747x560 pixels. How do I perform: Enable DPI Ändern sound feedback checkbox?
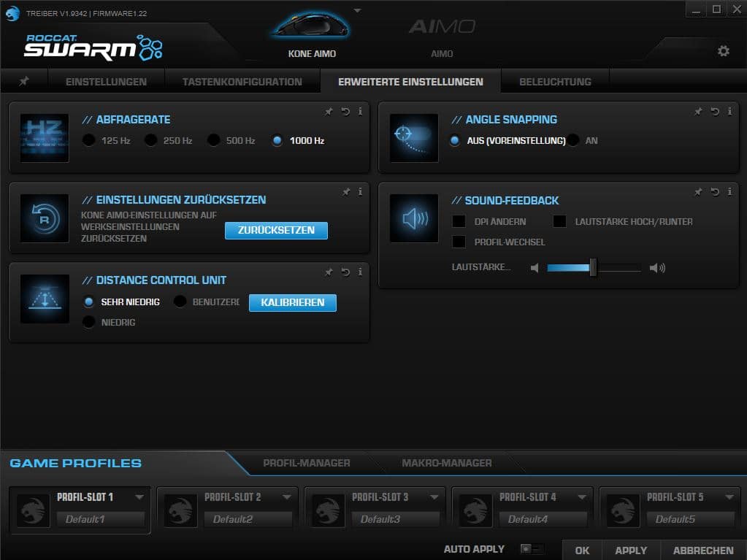[459, 221]
